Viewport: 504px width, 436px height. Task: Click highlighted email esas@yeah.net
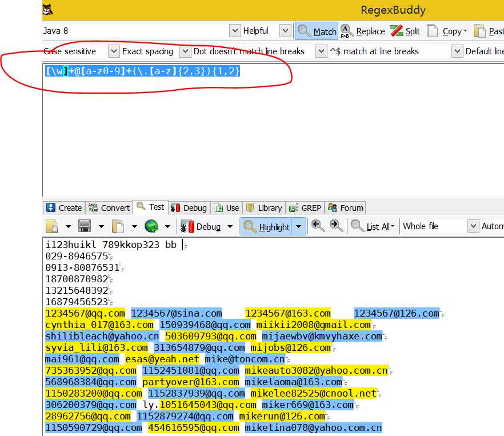pos(162,359)
